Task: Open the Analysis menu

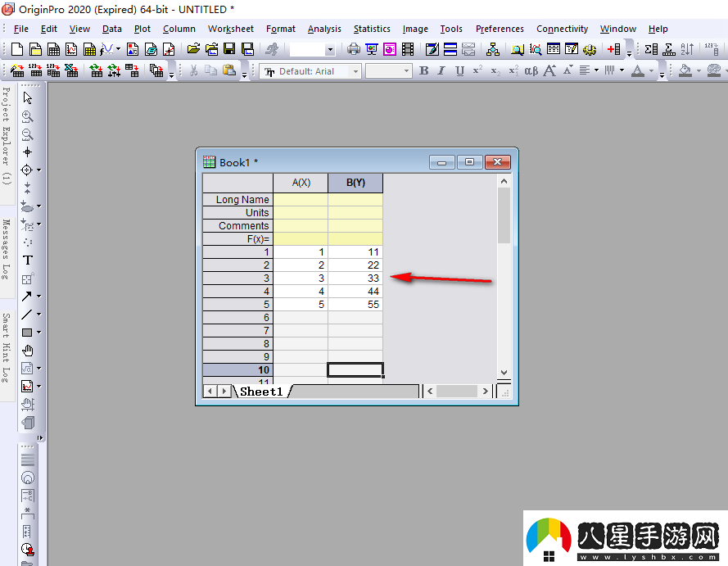Action: [324, 29]
